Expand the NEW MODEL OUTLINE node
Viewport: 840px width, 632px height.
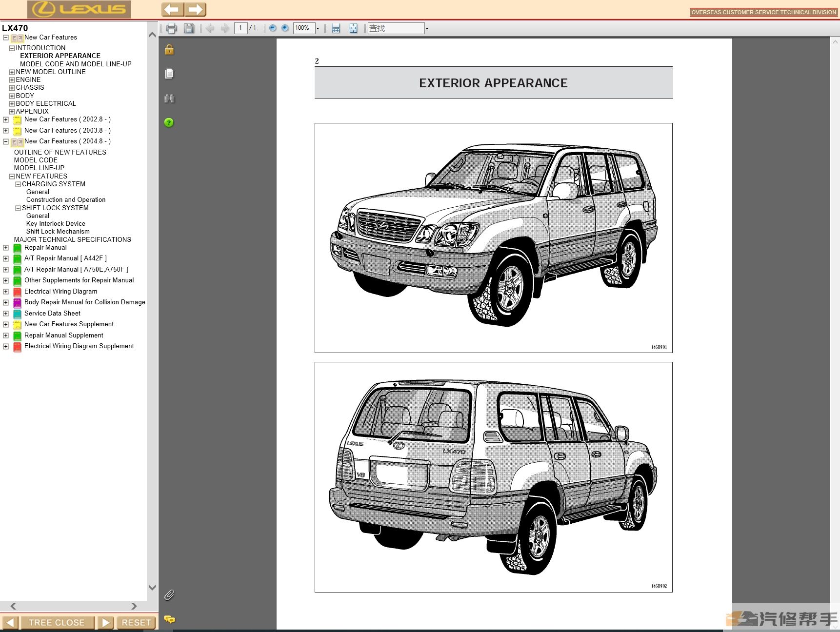(12, 72)
